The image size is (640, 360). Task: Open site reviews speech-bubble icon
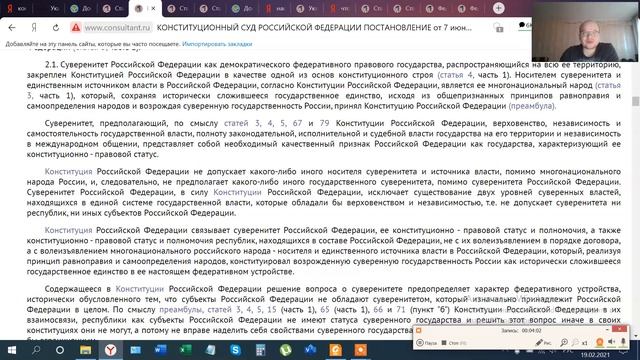click(522, 25)
